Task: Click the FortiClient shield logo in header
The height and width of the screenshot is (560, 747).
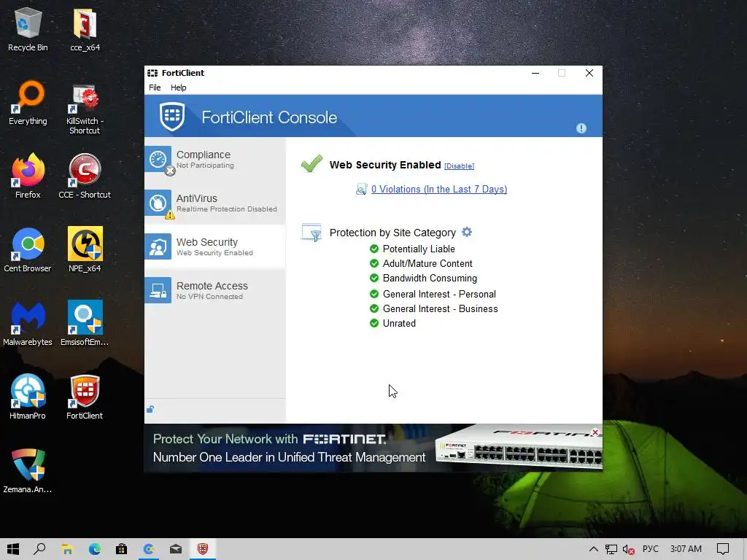Action: 172,116
